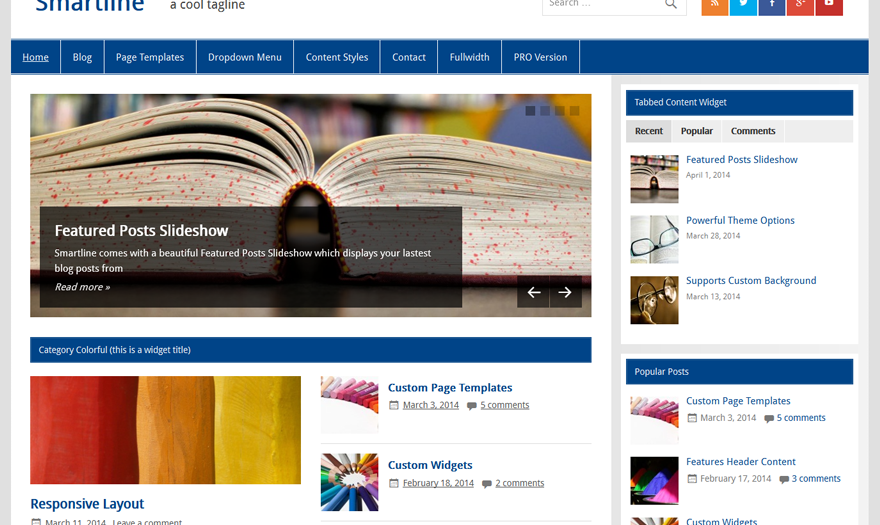This screenshot has width=880, height=525.
Task: Open the Featured Posts Slideshow slide title
Action: pyautogui.click(x=141, y=231)
